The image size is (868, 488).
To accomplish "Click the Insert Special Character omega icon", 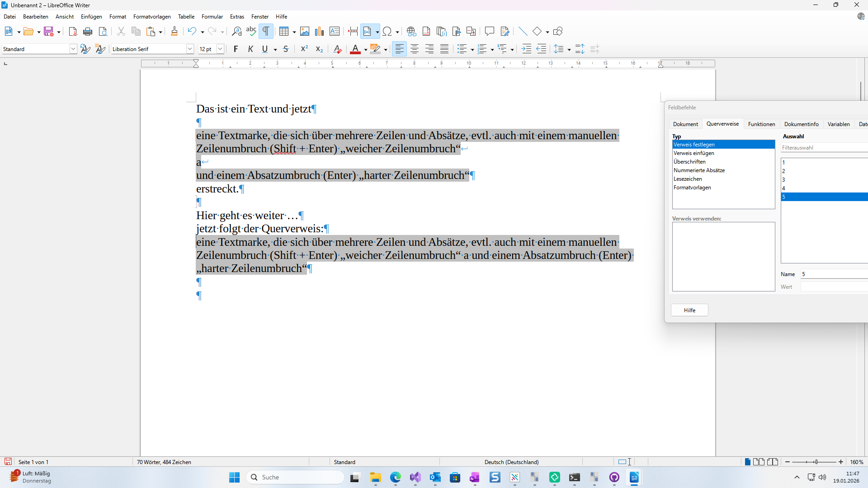I will 387,31.
